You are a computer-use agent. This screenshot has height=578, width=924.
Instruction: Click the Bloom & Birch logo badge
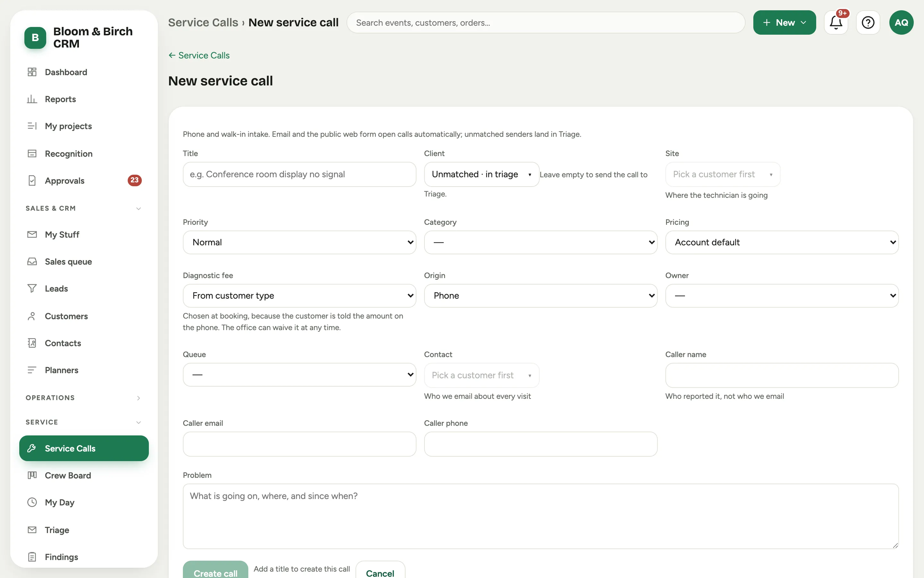pos(35,38)
